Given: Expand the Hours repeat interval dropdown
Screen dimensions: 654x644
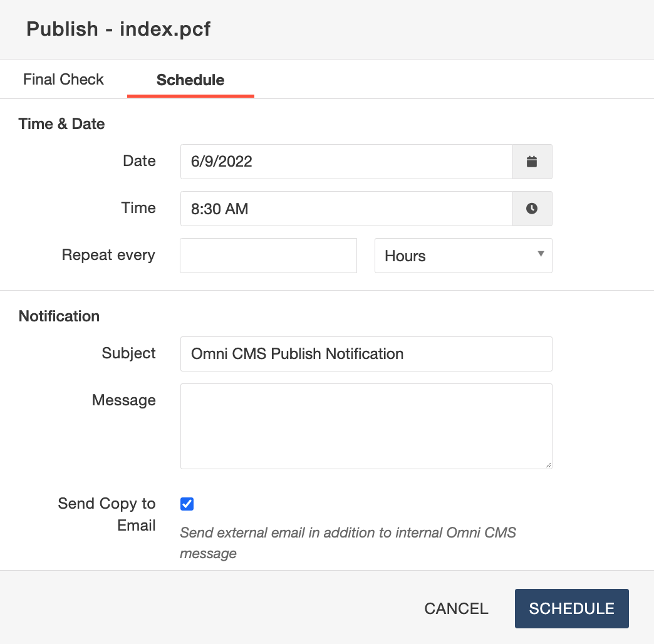Looking at the screenshot, I should [x=463, y=256].
